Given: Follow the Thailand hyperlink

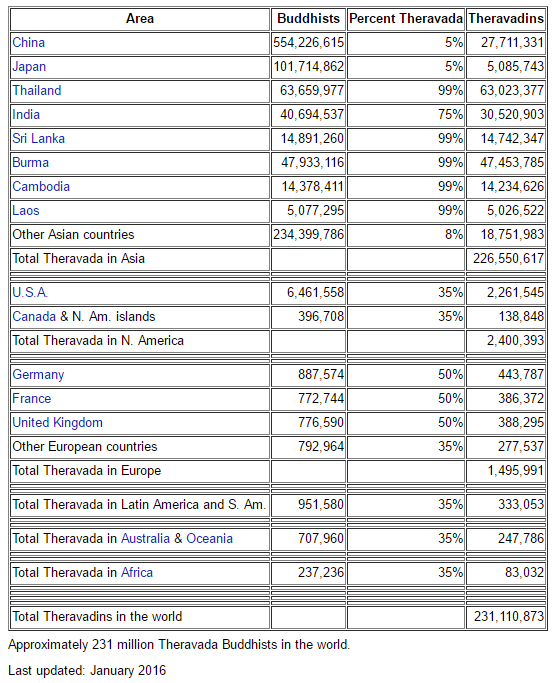Looking at the screenshot, I should (x=37, y=91).
